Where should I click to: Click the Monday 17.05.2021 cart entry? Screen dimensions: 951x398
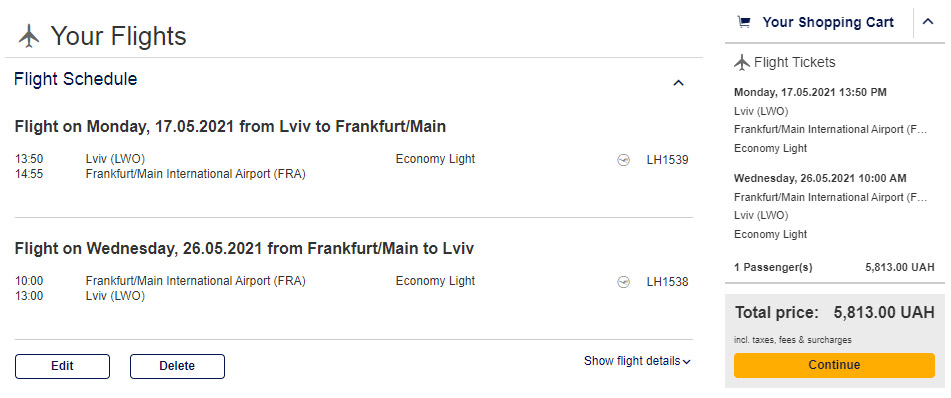coord(831,120)
